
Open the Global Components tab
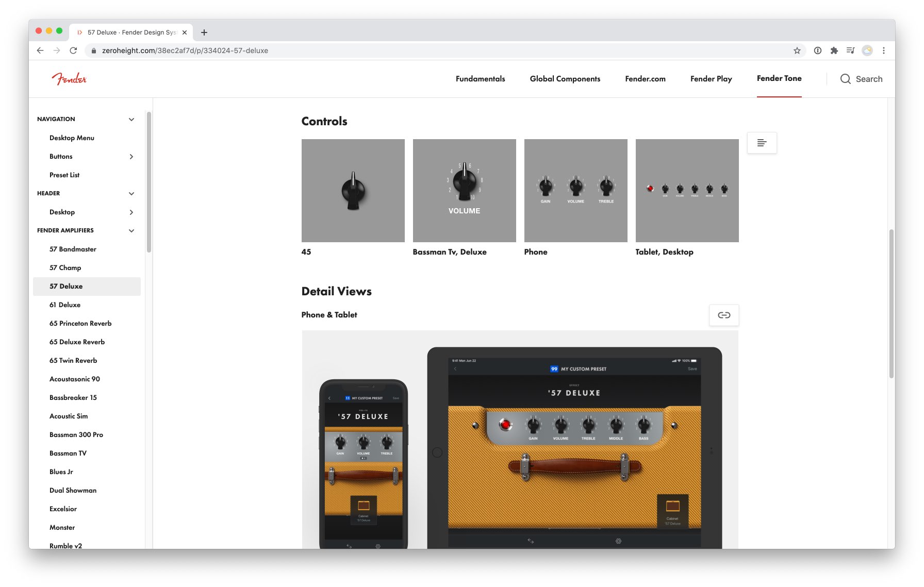coord(565,79)
